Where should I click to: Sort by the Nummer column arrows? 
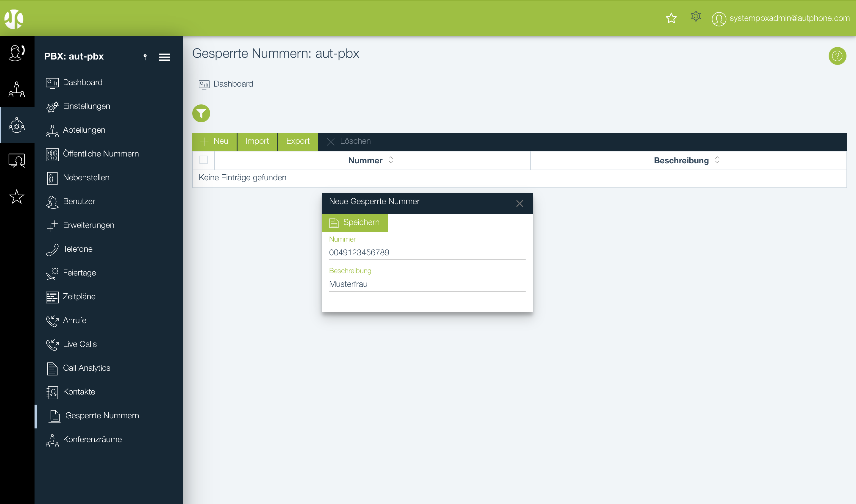390,160
